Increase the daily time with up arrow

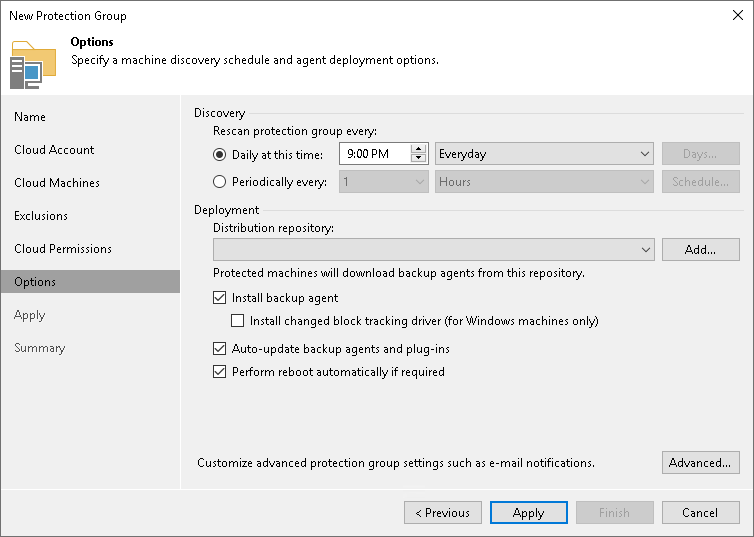point(419,149)
